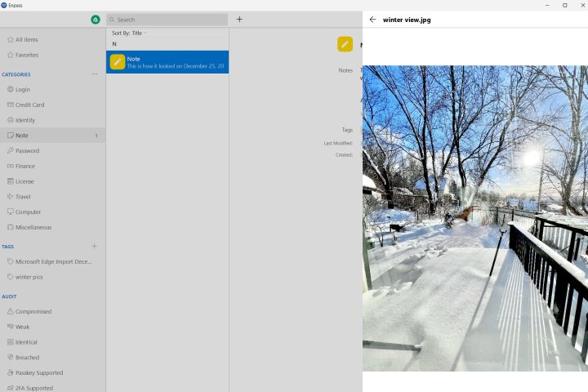Select the Login category
Image resolution: width=588 pixels, height=392 pixels.
coord(23,90)
